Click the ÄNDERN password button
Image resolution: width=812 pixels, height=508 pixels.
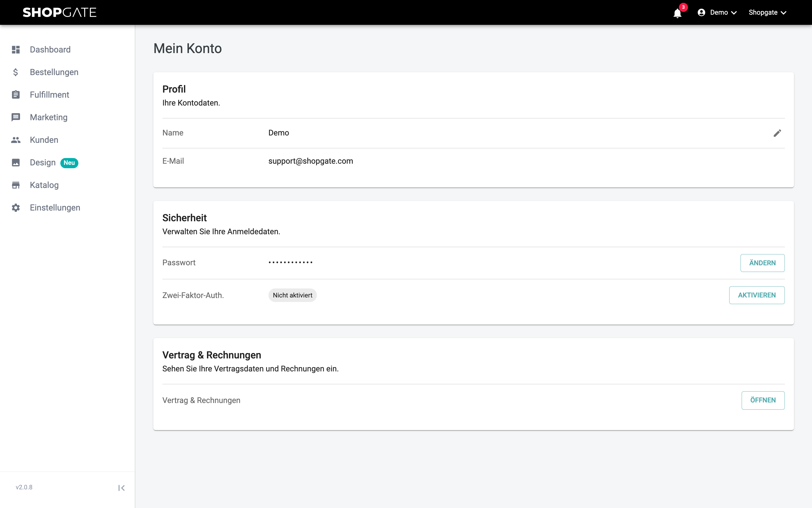click(x=762, y=263)
